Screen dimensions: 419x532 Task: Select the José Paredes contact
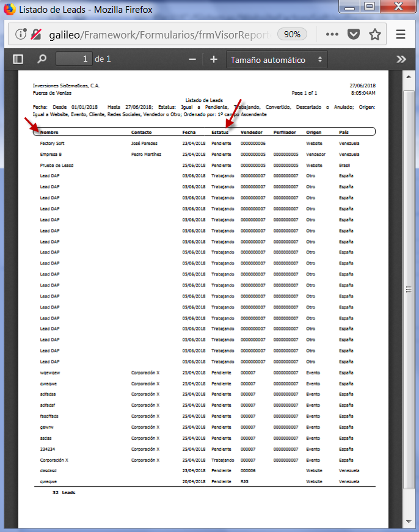(x=144, y=143)
